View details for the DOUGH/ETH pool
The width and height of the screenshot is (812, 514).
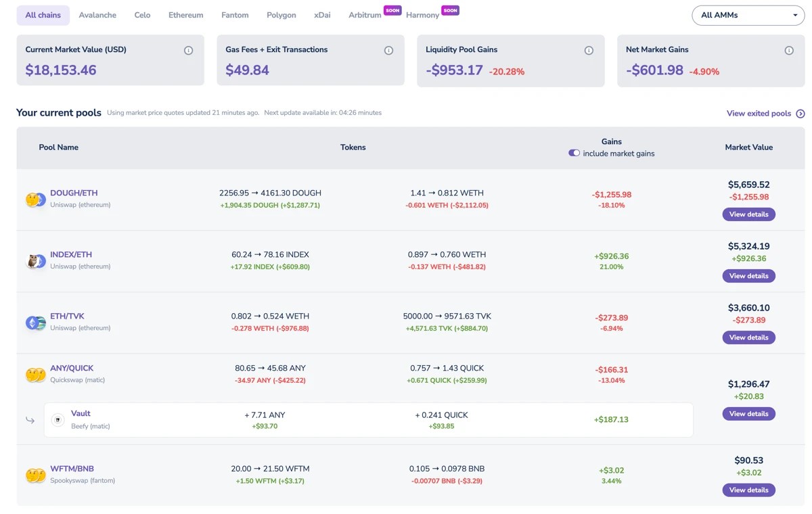[748, 214]
